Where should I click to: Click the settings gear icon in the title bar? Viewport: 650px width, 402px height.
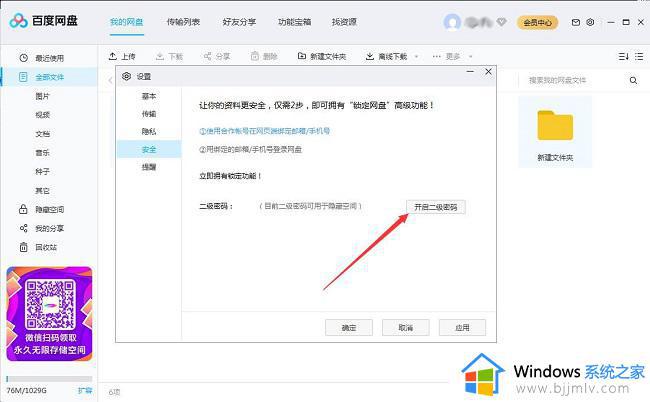click(590, 22)
